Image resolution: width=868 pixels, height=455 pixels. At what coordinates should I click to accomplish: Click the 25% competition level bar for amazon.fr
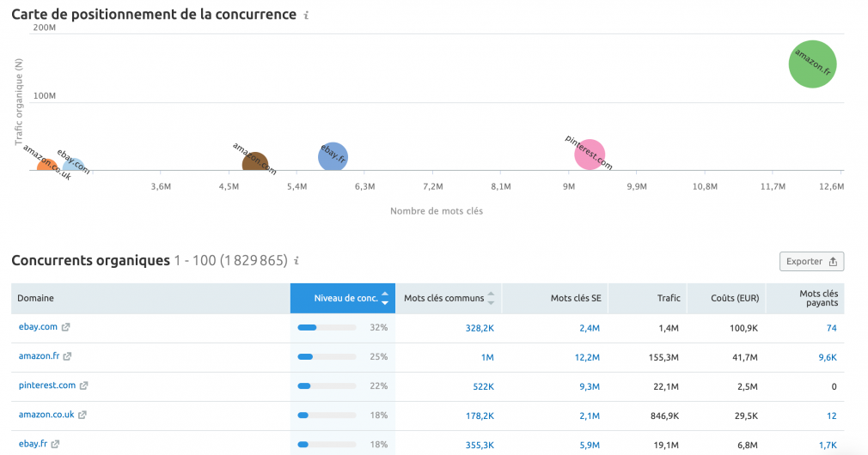tap(327, 357)
